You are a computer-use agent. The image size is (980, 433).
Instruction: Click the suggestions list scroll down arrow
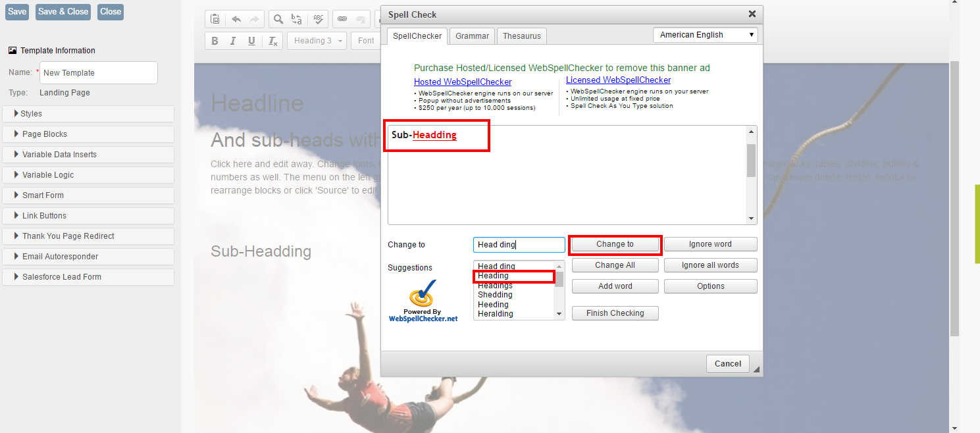[x=559, y=315]
